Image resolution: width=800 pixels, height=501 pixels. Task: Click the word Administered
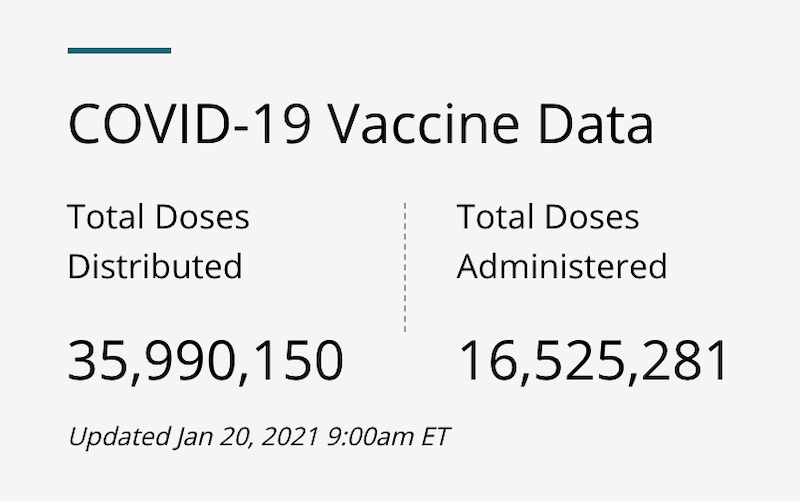[x=562, y=266]
